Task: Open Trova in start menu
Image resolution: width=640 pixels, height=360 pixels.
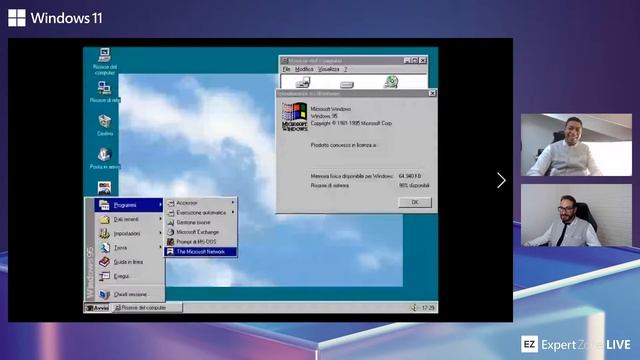Action: [130, 248]
